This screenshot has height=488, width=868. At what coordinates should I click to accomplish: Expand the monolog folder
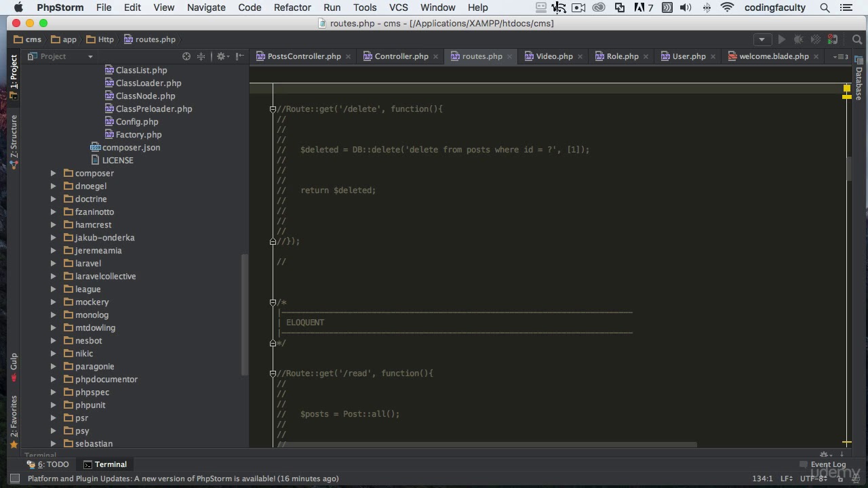[x=54, y=314]
